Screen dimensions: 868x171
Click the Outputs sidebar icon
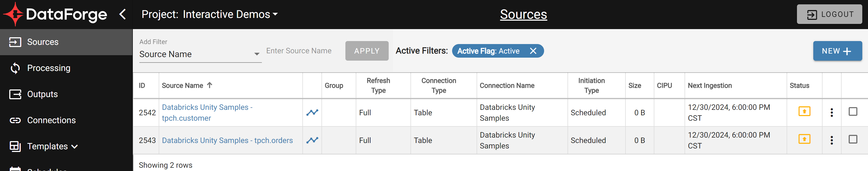tap(15, 94)
